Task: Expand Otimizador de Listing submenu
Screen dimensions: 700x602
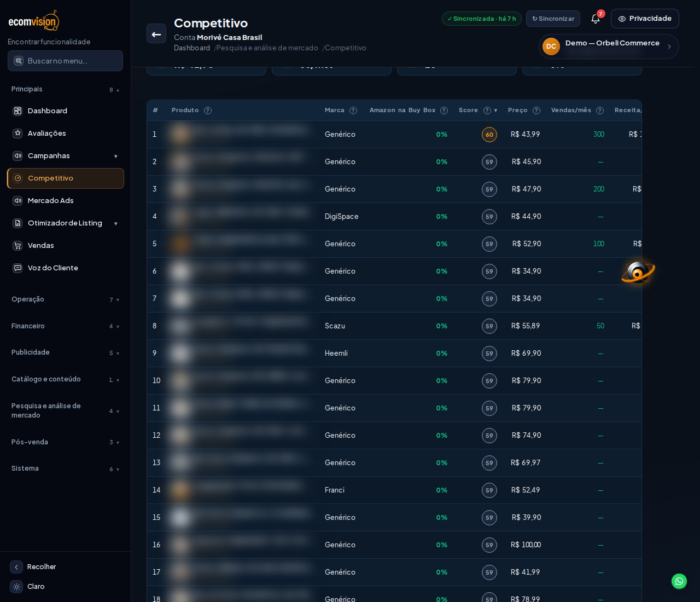Action: point(115,224)
